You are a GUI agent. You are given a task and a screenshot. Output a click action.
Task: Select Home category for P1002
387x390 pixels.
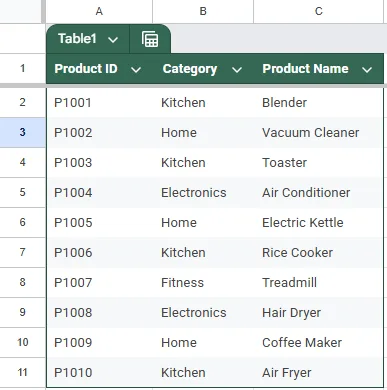tap(203, 132)
